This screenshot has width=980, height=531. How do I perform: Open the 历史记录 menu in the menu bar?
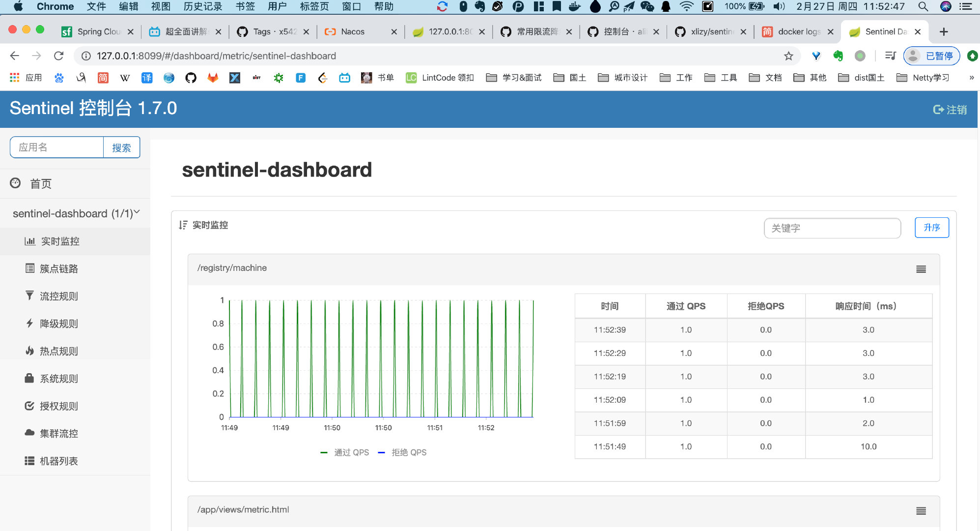point(202,6)
